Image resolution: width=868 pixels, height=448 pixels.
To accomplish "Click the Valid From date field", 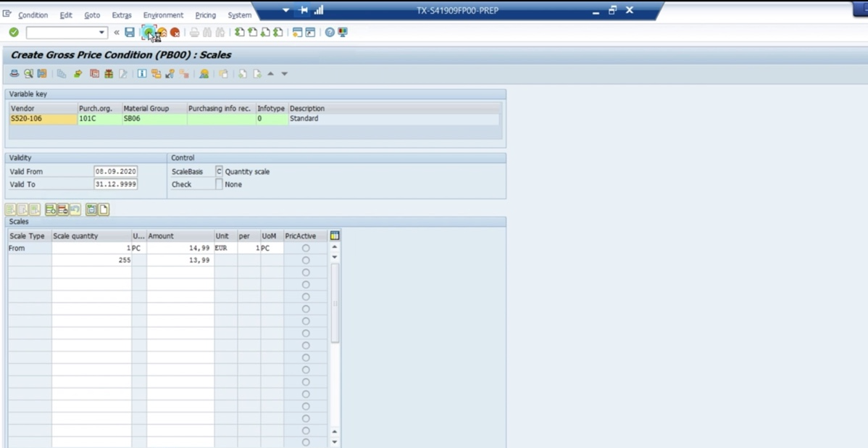I will (116, 172).
